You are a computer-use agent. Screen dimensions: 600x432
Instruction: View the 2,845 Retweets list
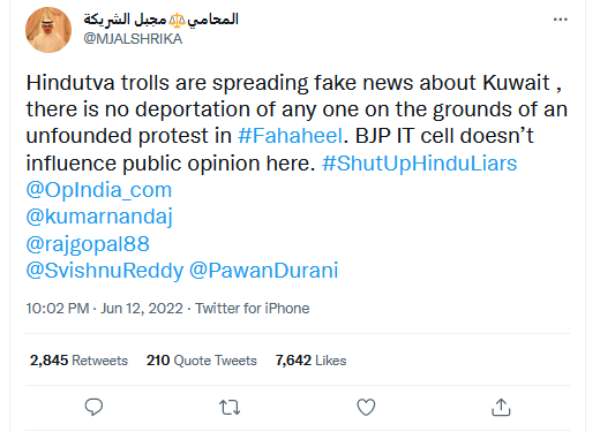(x=79, y=360)
